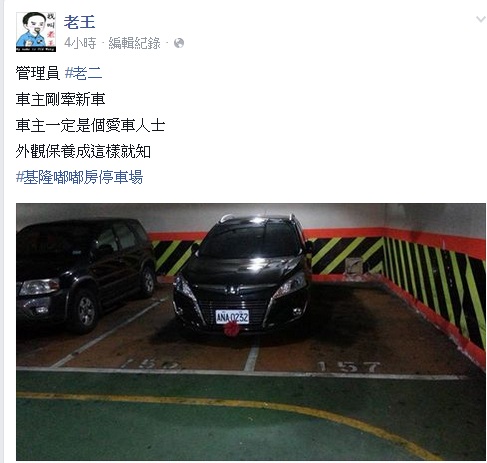This screenshot has height=463, width=487.
Task: Click the red ribbon on the car bumper
Action: click(x=231, y=329)
